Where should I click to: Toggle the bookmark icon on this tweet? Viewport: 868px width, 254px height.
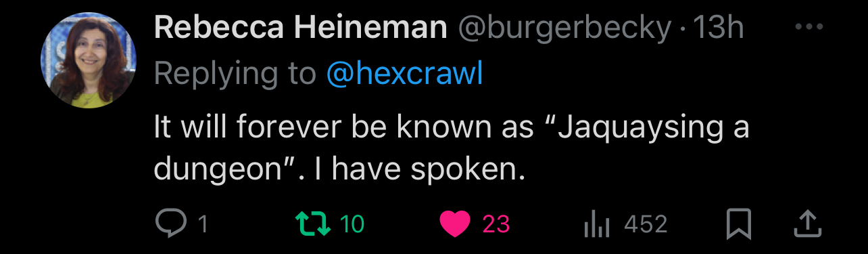click(739, 224)
